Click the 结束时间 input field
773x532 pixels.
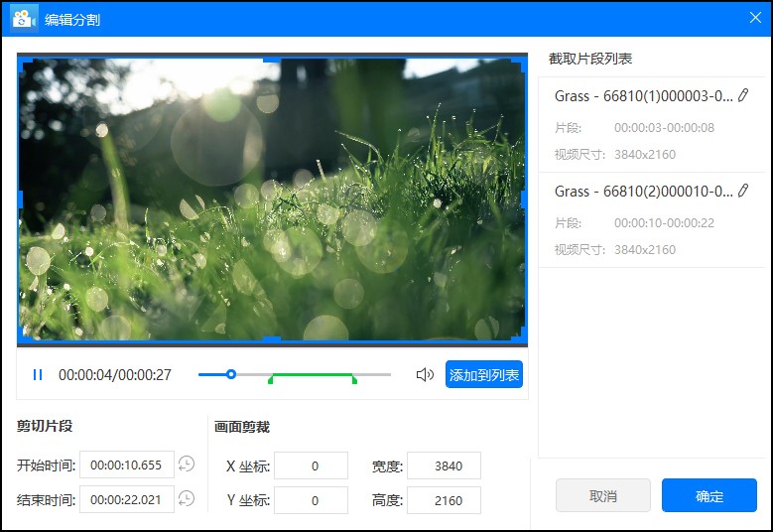pos(127,499)
